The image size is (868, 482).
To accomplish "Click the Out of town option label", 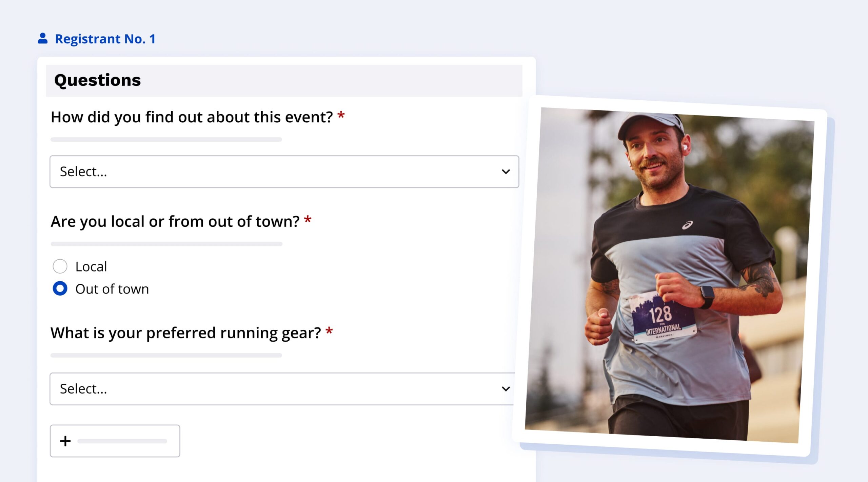I will (112, 289).
